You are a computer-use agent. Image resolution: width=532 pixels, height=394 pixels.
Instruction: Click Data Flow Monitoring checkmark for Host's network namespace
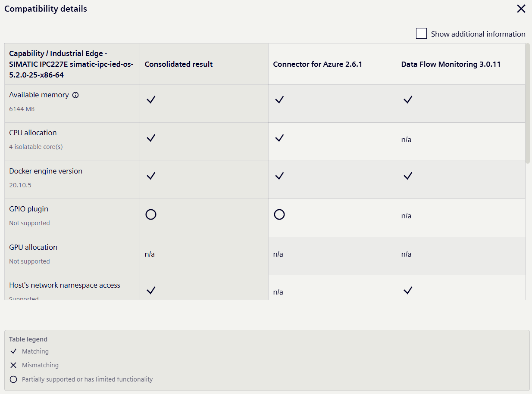[x=408, y=290]
